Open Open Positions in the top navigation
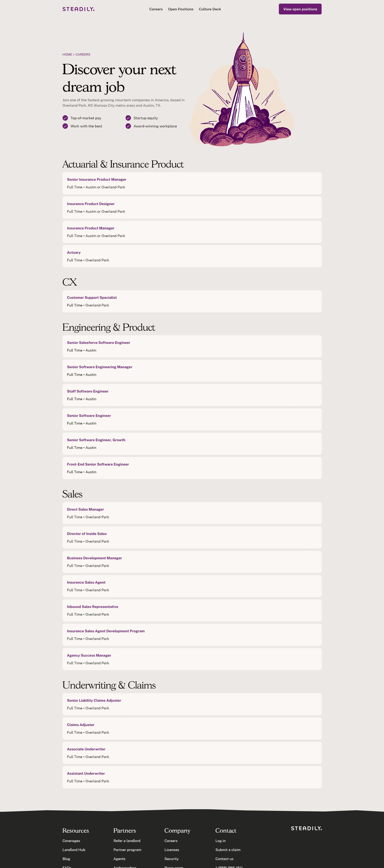Screen dimensions: 384x868 coord(181,9)
